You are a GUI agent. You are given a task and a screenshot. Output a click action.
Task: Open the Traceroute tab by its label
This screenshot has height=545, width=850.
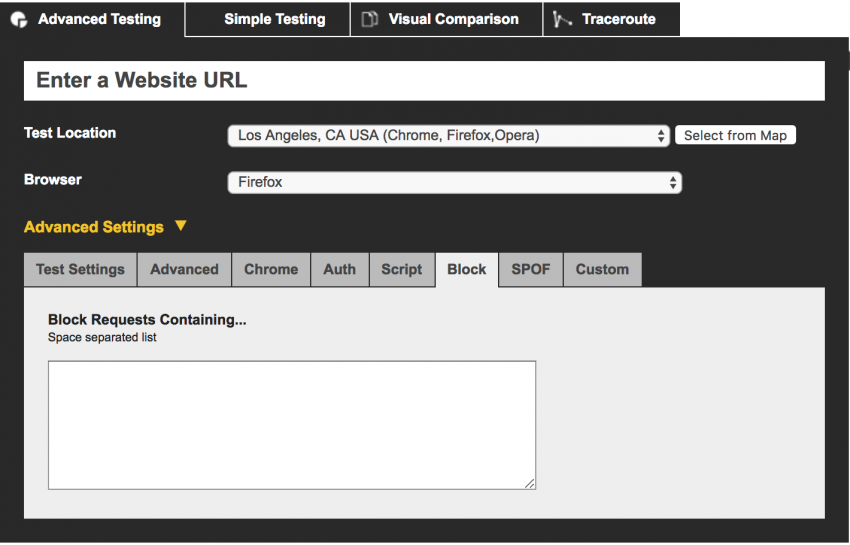pyautogui.click(x=618, y=19)
